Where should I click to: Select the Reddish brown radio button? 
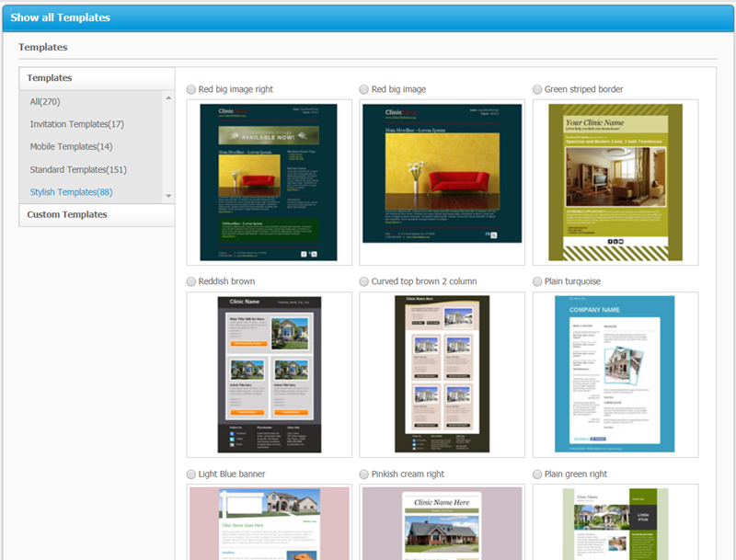pyautogui.click(x=191, y=281)
